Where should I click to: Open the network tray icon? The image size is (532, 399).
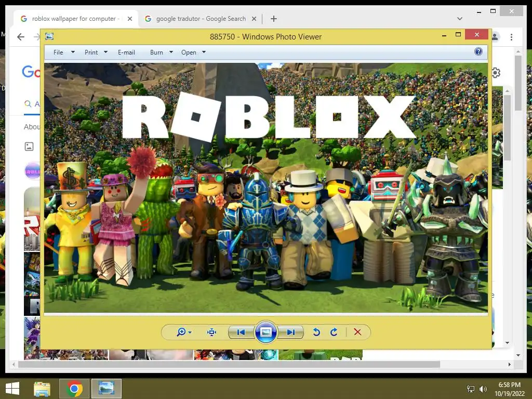tap(471, 389)
